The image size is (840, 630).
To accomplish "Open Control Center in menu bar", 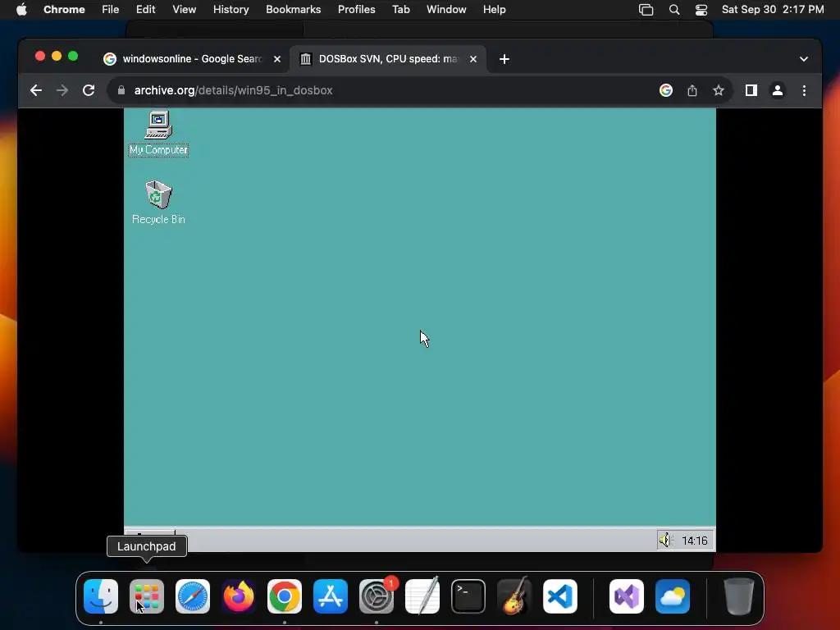I will pos(701,10).
